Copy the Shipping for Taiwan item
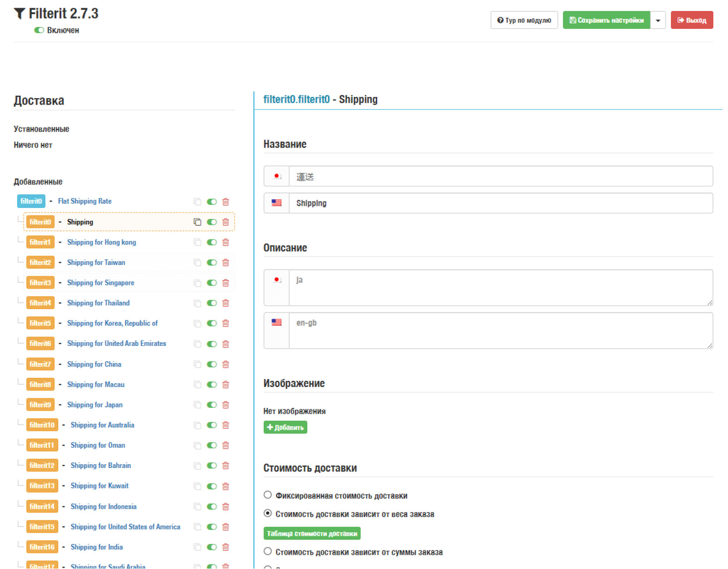 click(197, 263)
